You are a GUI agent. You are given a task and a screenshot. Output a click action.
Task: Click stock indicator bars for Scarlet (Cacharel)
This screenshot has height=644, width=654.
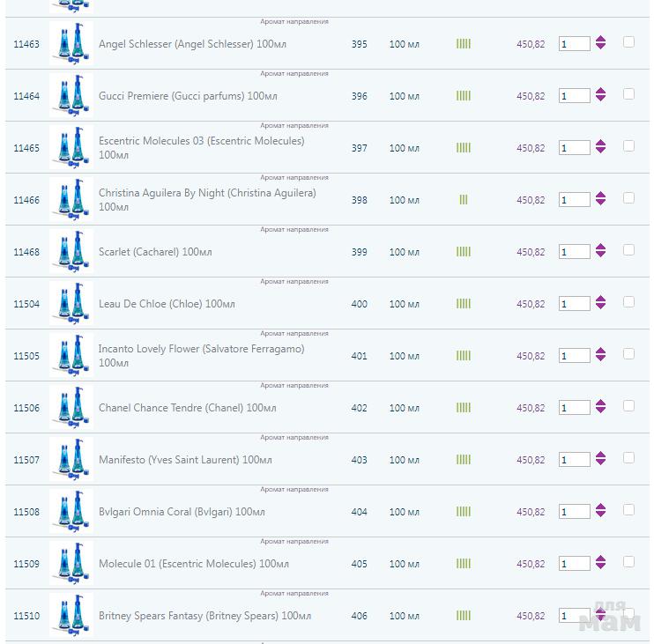[463, 252]
